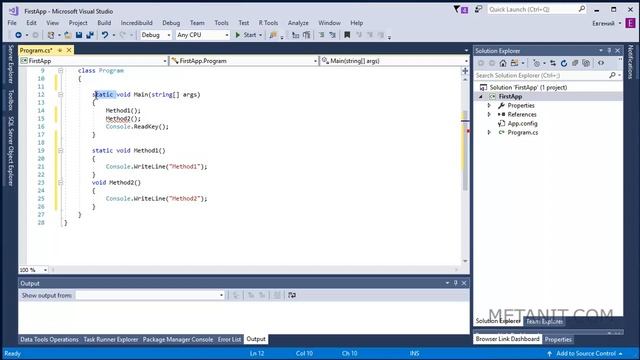Start debugging with the Start button
Viewport: 640px width, 360px height.
[x=246, y=35]
